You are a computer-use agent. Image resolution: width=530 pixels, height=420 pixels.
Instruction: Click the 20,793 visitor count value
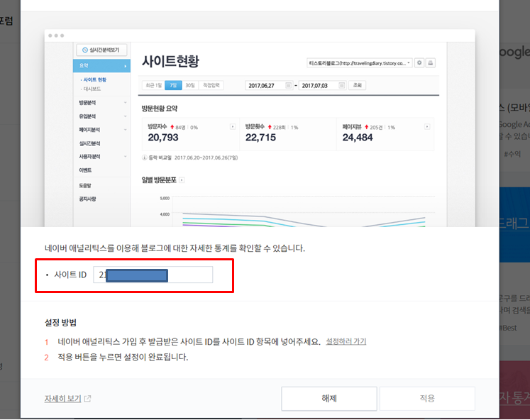click(x=163, y=137)
